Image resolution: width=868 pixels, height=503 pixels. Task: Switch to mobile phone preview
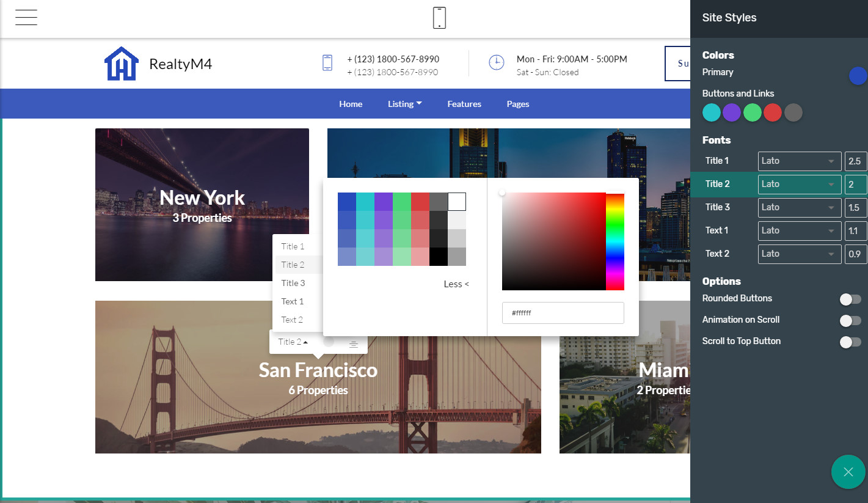pos(439,18)
